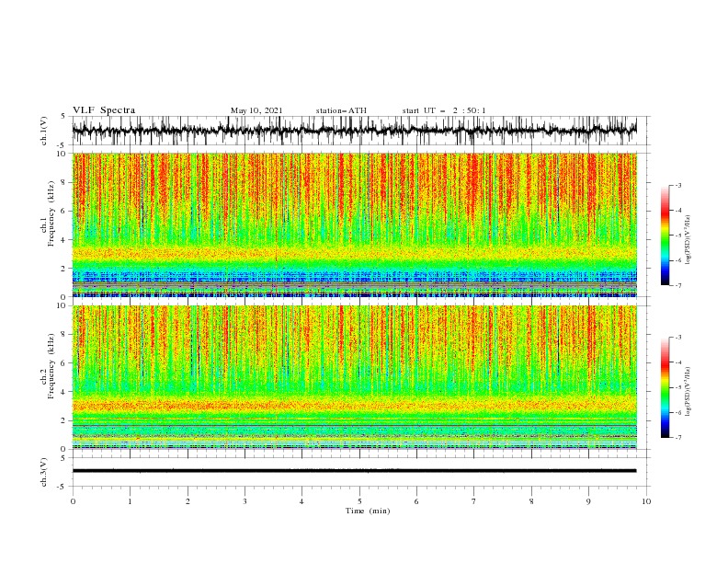
Task: Click time axis tick label '6'
Action: 416,501
